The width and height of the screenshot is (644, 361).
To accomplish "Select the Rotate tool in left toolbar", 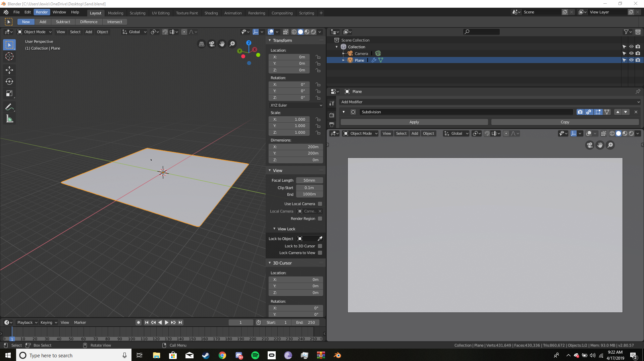I will coord(9,81).
